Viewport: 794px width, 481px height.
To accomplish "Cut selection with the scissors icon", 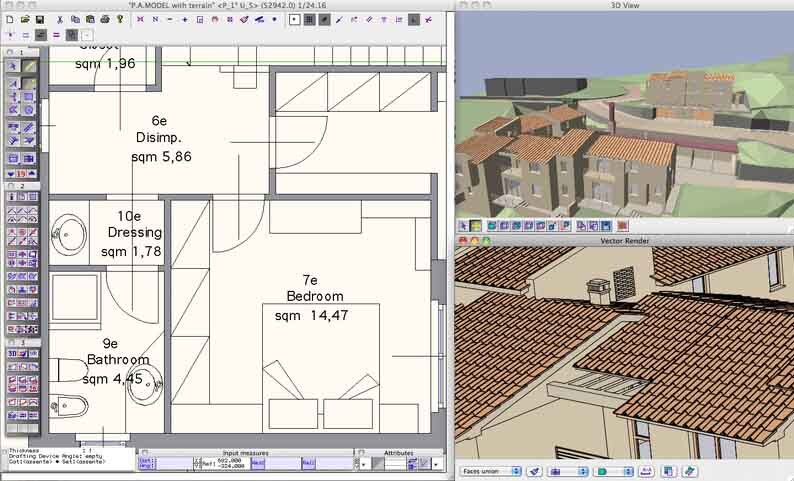I will pyautogui.click(x=60, y=19).
